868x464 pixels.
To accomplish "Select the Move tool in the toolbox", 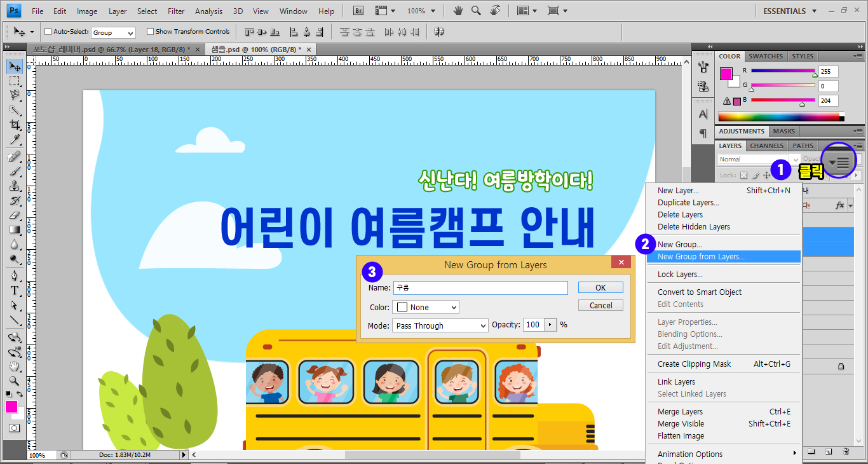I will click(x=15, y=67).
